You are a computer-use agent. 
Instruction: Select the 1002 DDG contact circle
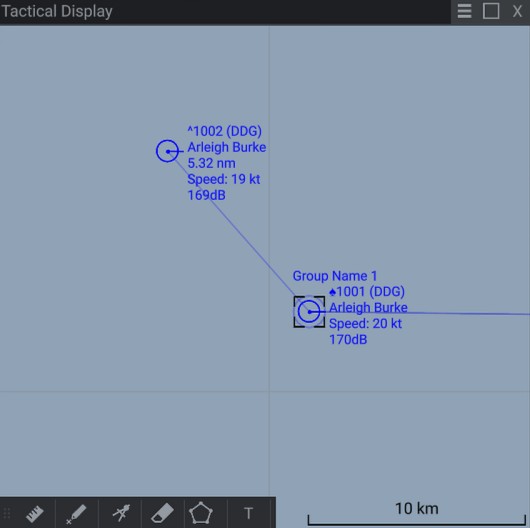[168, 151]
